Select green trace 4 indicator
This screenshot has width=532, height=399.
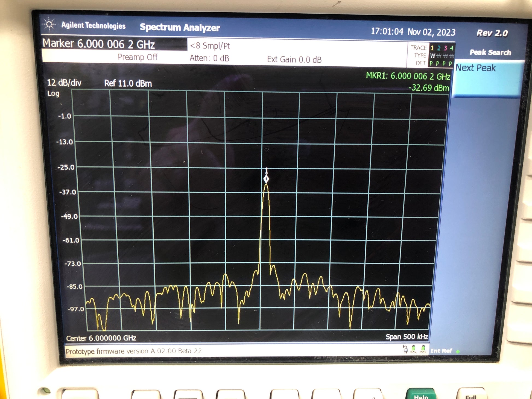pyautogui.click(x=452, y=48)
